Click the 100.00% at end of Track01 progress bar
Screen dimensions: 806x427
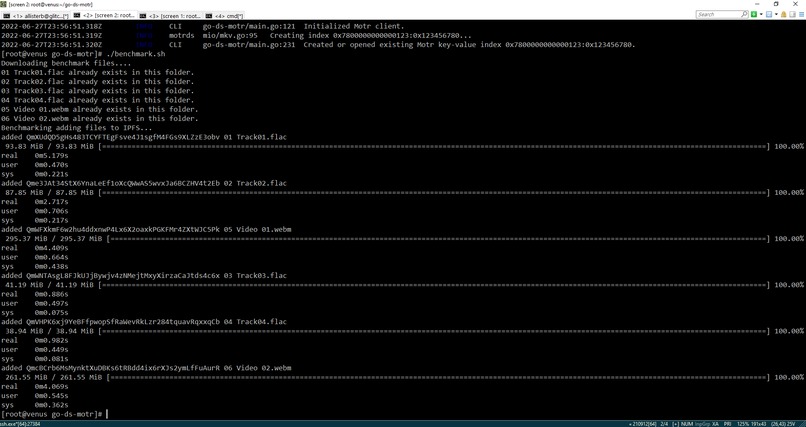[789, 146]
